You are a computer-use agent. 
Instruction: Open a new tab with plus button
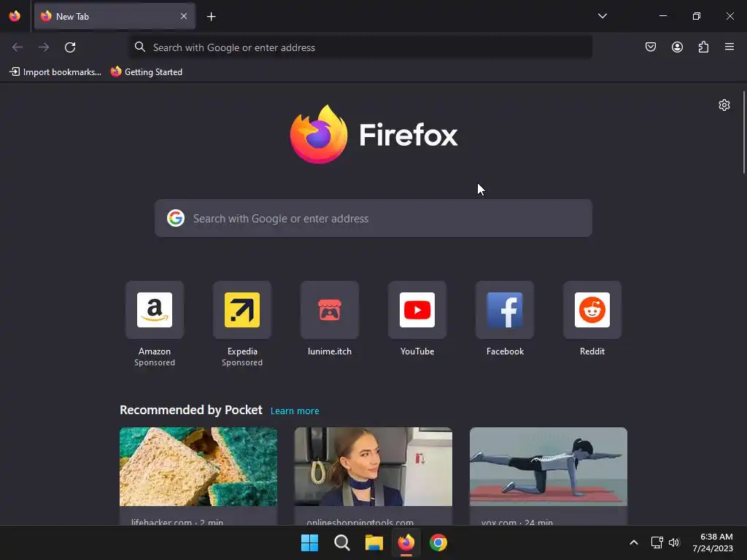[211, 17]
